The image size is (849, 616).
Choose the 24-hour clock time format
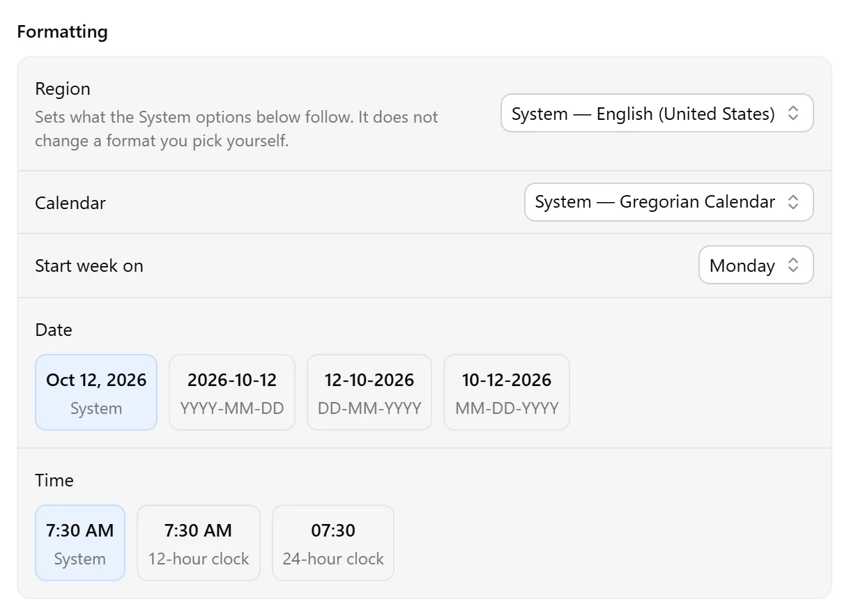coord(333,543)
